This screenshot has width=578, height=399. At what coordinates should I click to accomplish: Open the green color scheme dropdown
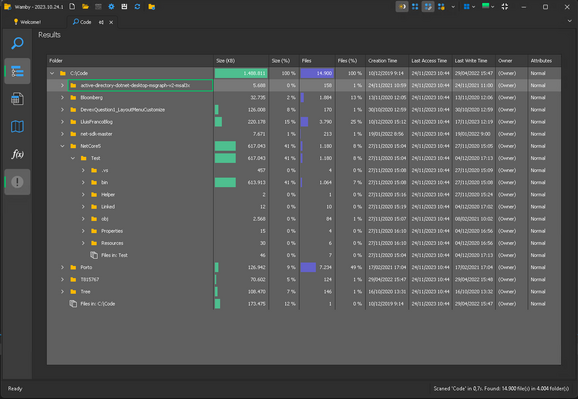click(x=488, y=6)
